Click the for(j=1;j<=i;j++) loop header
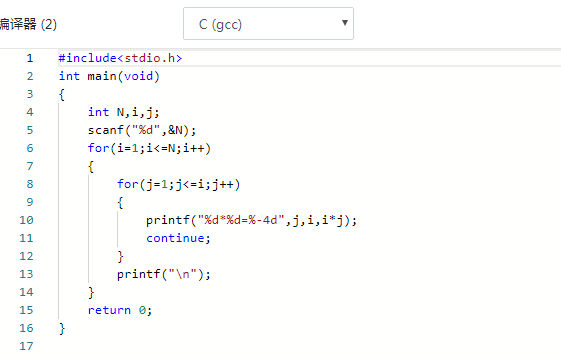The width and height of the screenshot is (561, 362). (x=179, y=184)
